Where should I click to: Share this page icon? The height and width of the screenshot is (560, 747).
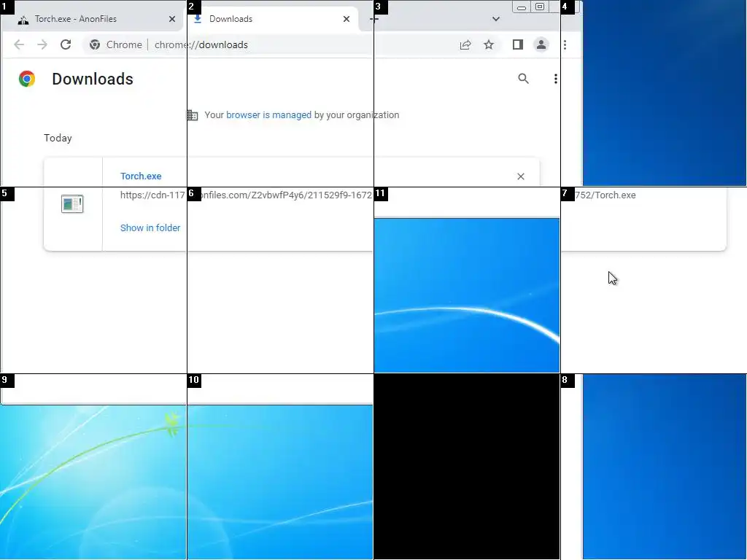click(465, 44)
